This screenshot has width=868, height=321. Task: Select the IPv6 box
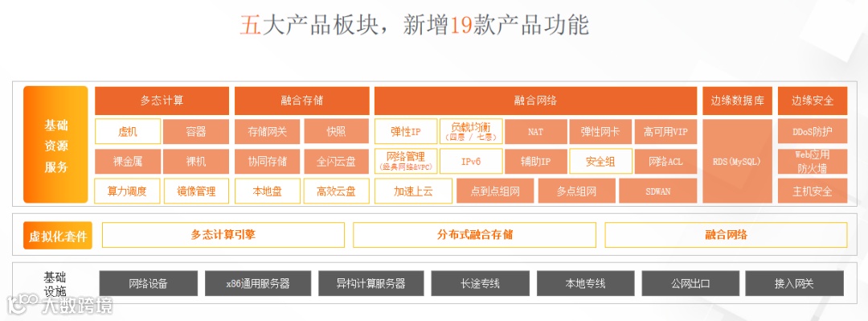(471, 162)
